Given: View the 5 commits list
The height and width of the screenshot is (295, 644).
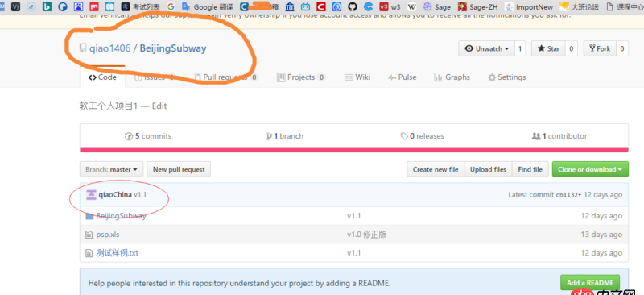Looking at the screenshot, I should (148, 136).
